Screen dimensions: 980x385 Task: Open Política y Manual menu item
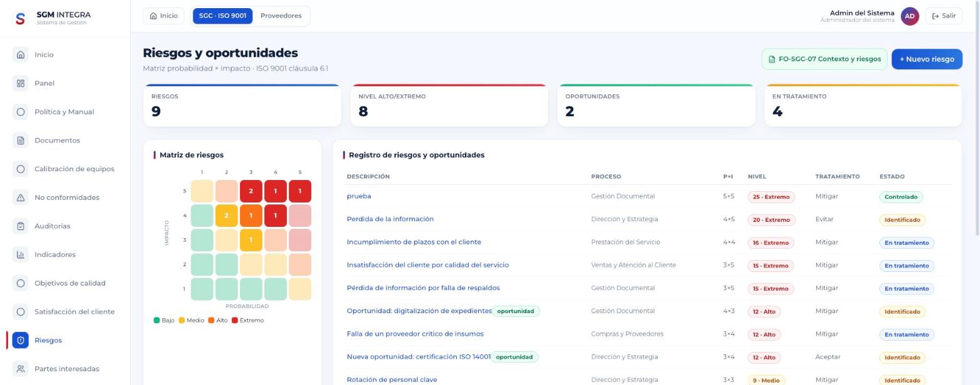[65, 112]
